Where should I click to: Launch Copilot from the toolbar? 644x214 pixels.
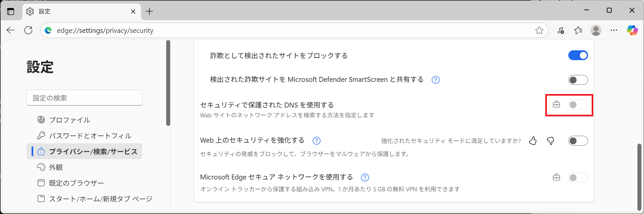[x=632, y=30]
